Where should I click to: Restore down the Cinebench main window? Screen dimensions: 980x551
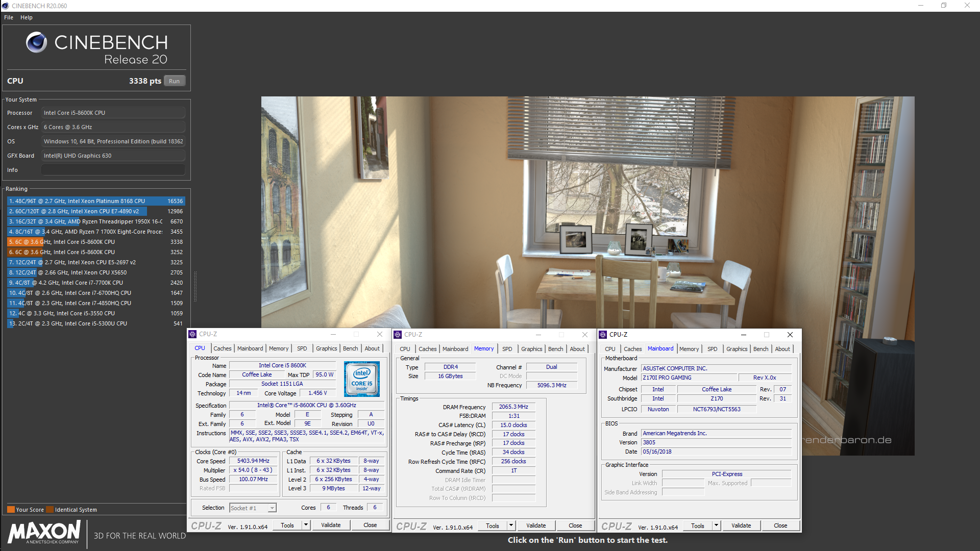click(944, 6)
